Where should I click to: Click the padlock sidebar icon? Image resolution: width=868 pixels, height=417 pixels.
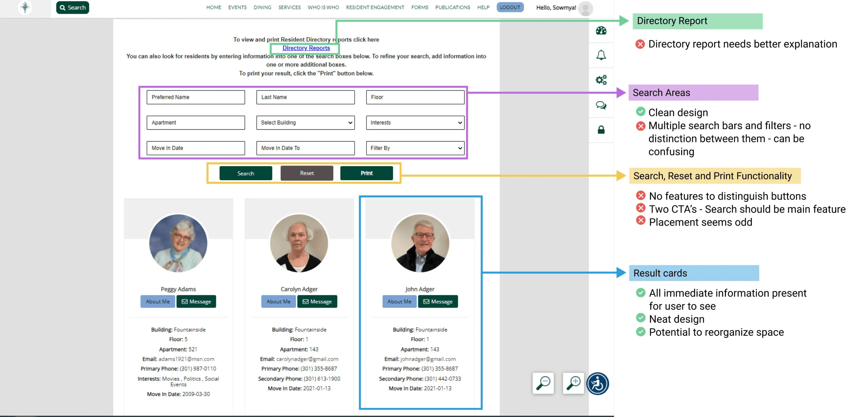coord(601,130)
